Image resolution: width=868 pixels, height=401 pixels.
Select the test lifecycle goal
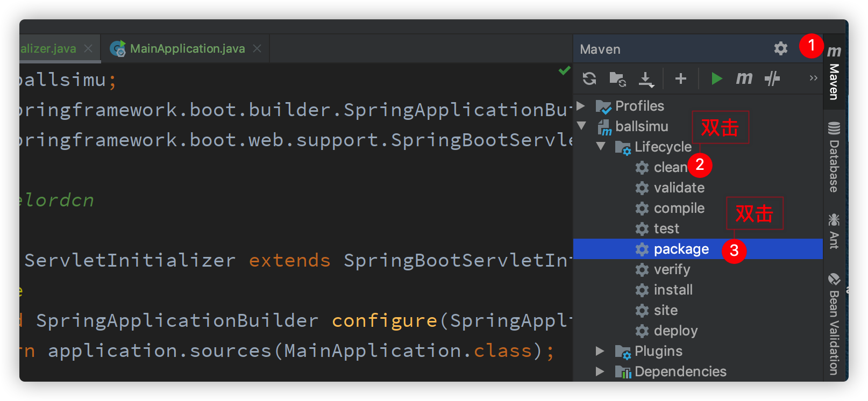pyautogui.click(x=666, y=228)
